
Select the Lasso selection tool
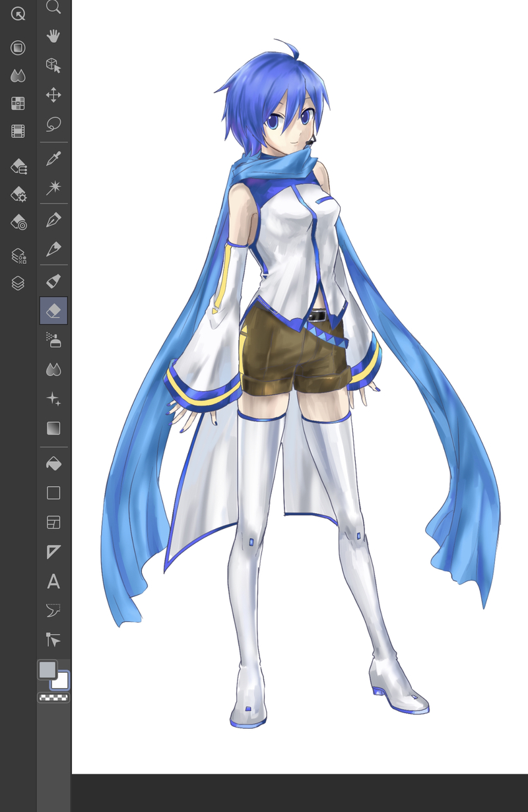53,124
